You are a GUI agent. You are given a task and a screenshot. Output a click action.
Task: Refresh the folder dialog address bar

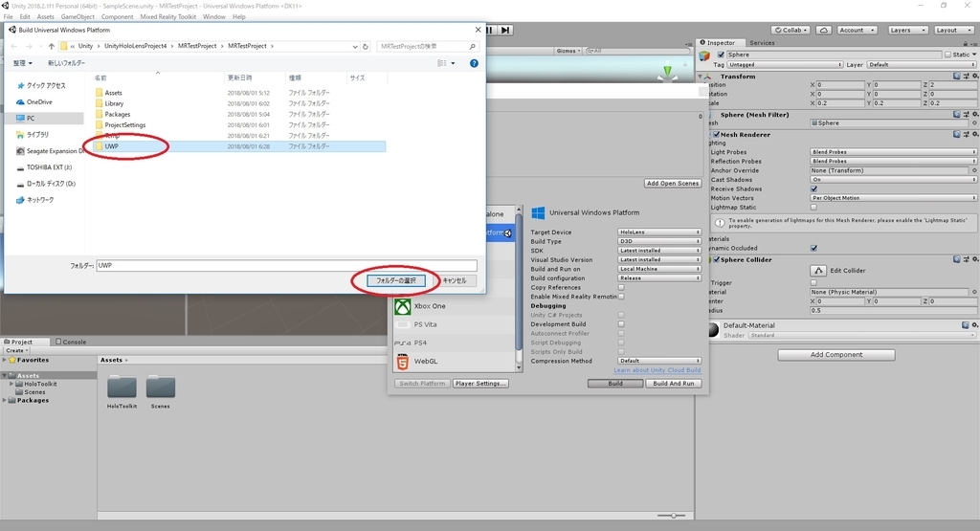pyautogui.click(x=366, y=46)
